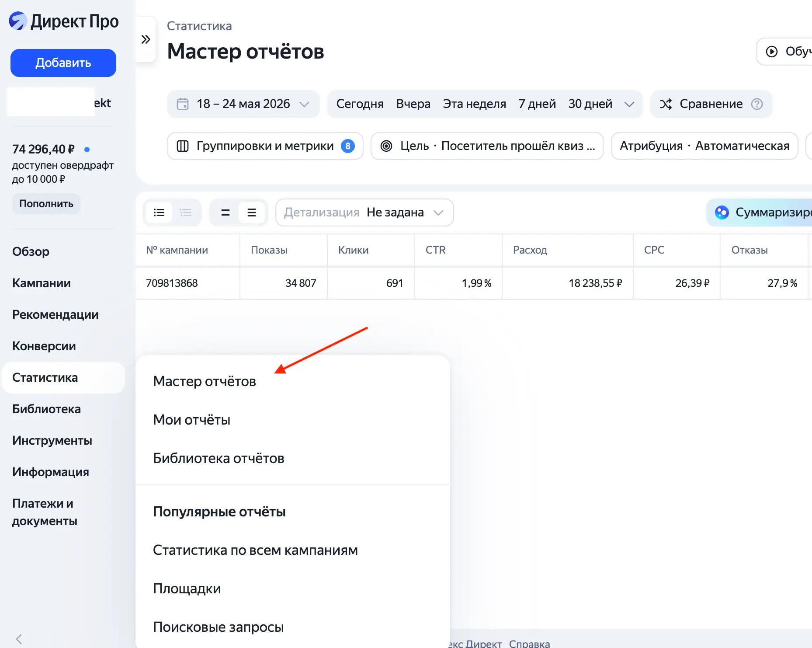Click the Пополнить balance button

(46, 204)
